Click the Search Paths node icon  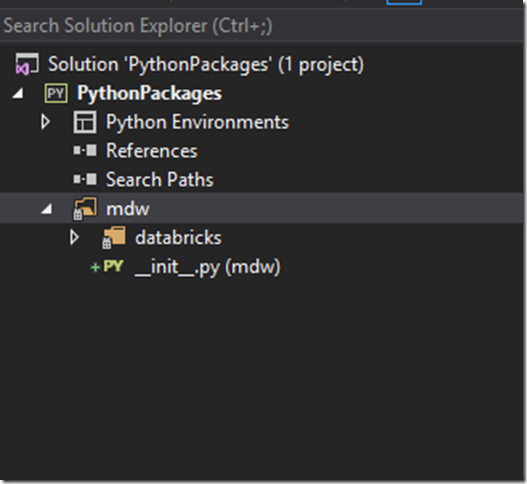(x=85, y=179)
